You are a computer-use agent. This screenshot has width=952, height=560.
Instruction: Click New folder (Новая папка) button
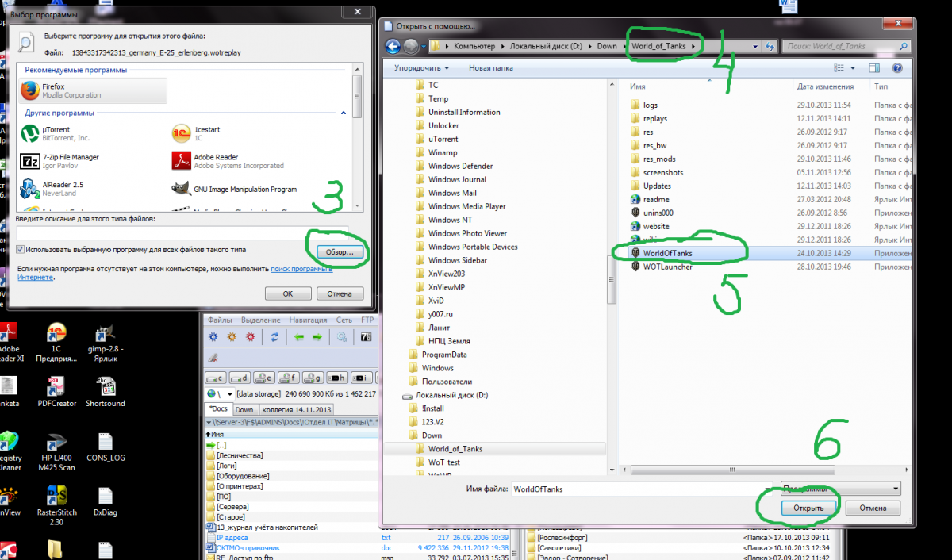(x=491, y=68)
